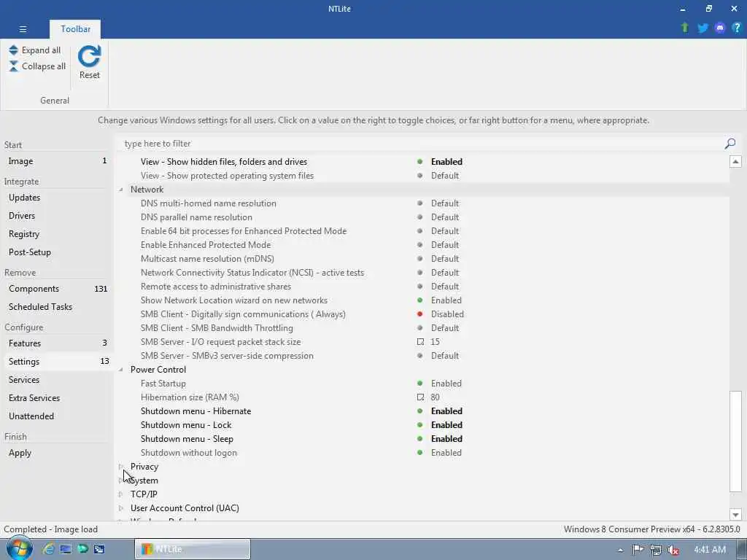Open the Help question mark icon
Screen dimensions: 747x560
[737, 28]
